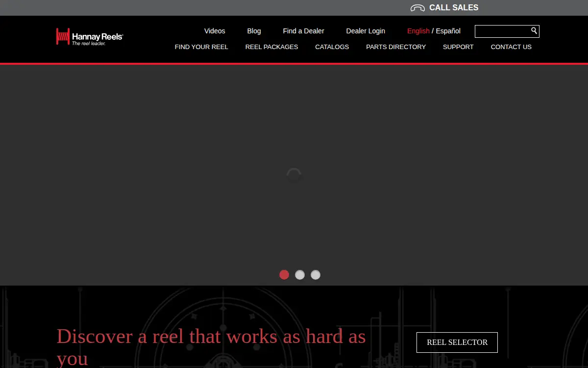Go to the Blog page
The image size is (588, 368).
[x=254, y=31]
